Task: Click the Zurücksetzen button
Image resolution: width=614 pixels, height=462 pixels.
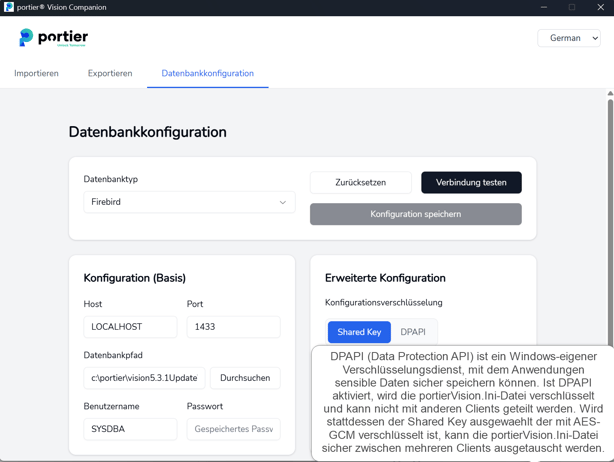Action: pos(360,183)
